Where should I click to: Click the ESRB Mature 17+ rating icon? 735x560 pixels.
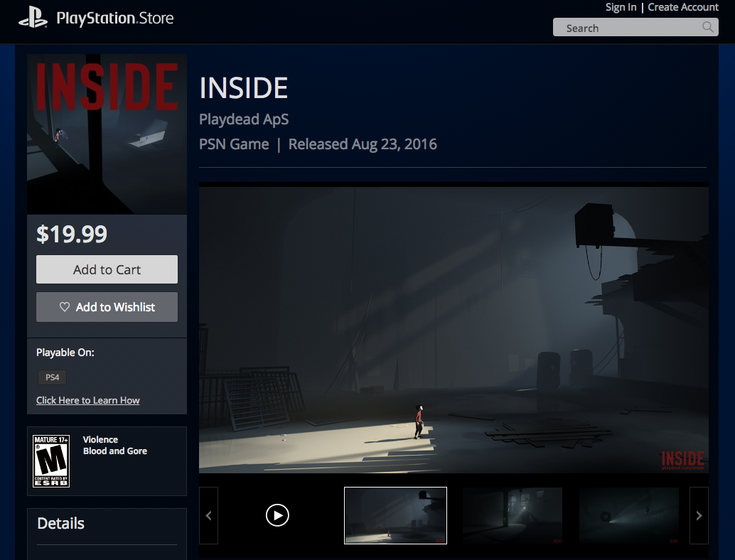pyautogui.click(x=51, y=461)
